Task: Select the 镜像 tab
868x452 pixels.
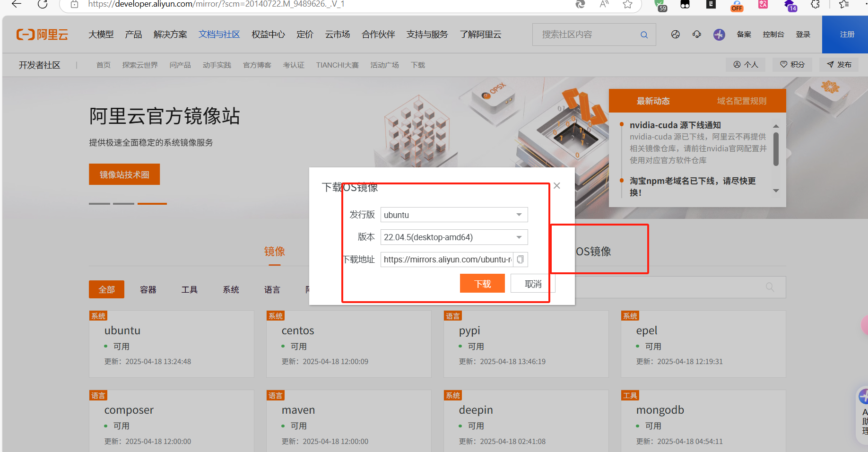Action: coord(274,252)
